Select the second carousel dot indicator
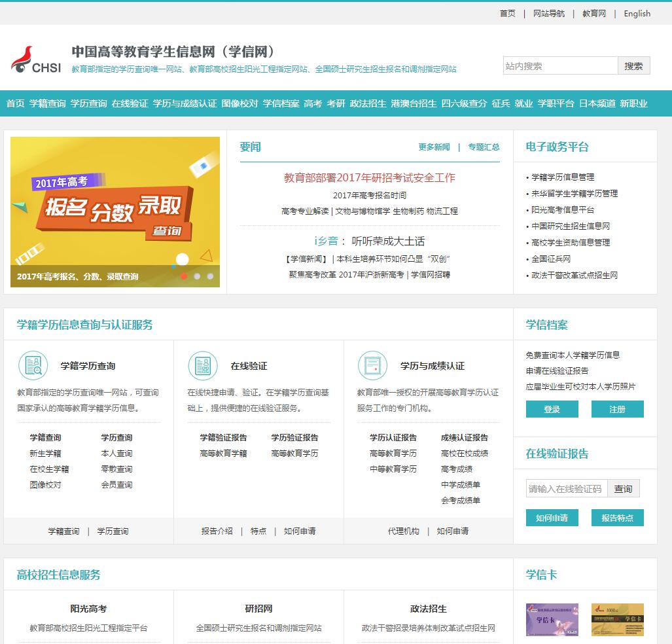Image resolution: width=672 pixels, height=644 pixels. click(x=197, y=276)
